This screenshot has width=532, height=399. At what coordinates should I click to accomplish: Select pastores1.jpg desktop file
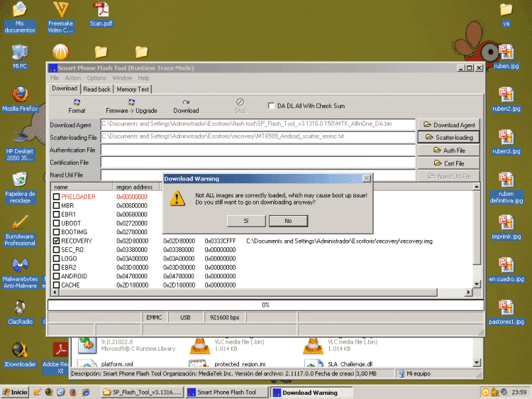[x=506, y=312]
